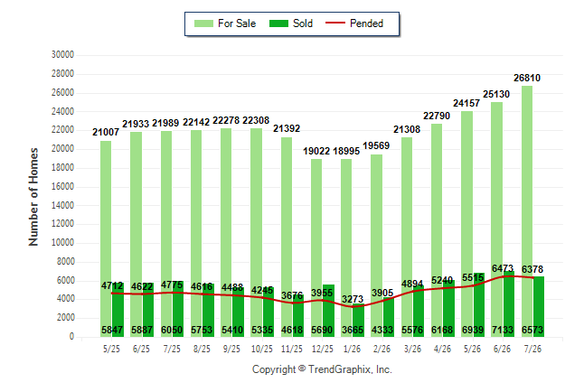The height and width of the screenshot is (392, 584).
Task: Click the Sold dark green legend swatch
Action: coord(278,23)
